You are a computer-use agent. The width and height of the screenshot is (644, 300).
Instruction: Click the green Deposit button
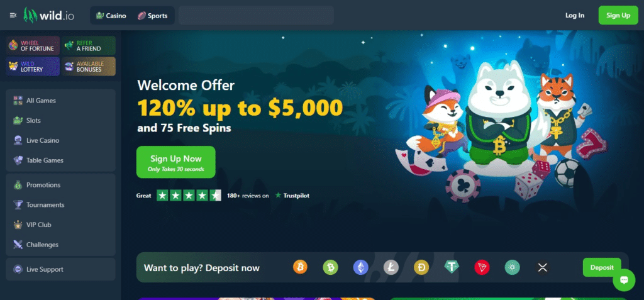pyautogui.click(x=602, y=267)
